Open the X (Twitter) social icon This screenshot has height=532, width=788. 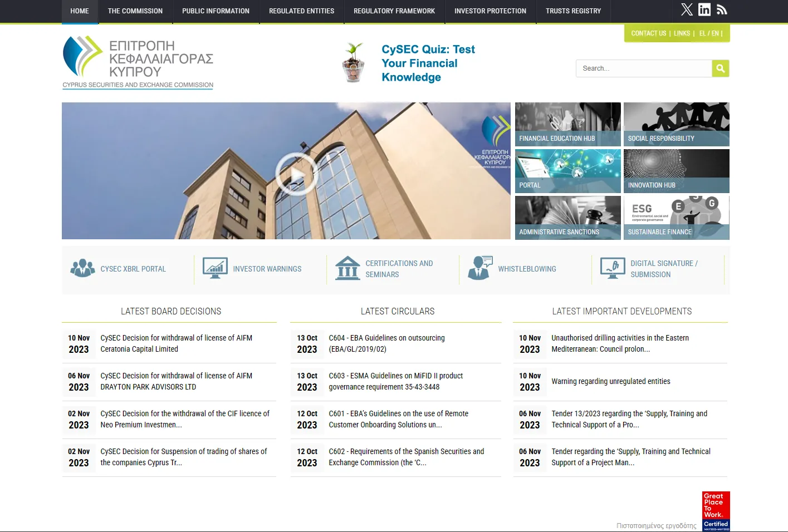687,9
